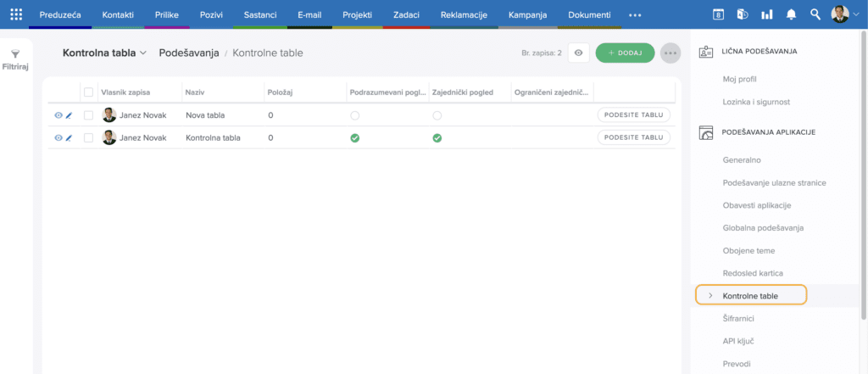This screenshot has height=374, width=868.
Task: Open the Pozivi tab
Action: [x=211, y=15]
